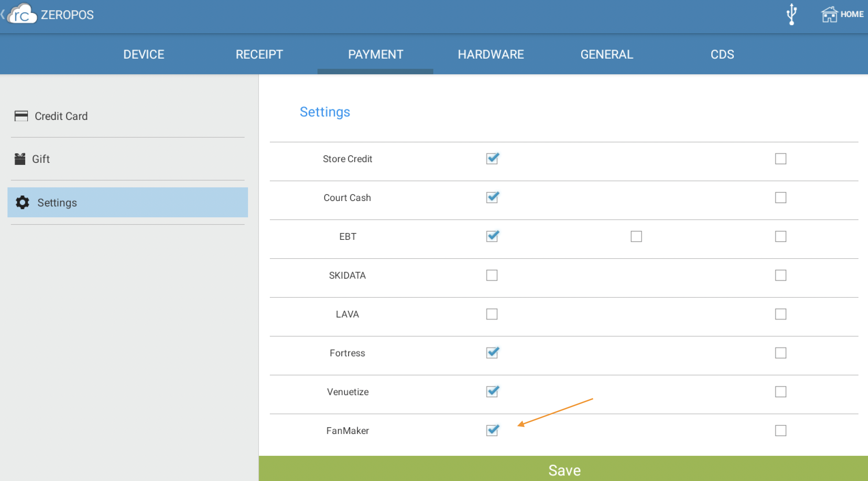Check the EBT middle checkbox
868x481 pixels.
pos(636,236)
